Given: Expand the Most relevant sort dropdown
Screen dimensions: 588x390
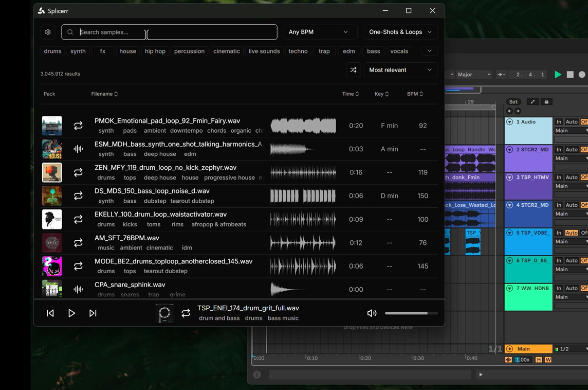Looking at the screenshot, I should point(400,70).
